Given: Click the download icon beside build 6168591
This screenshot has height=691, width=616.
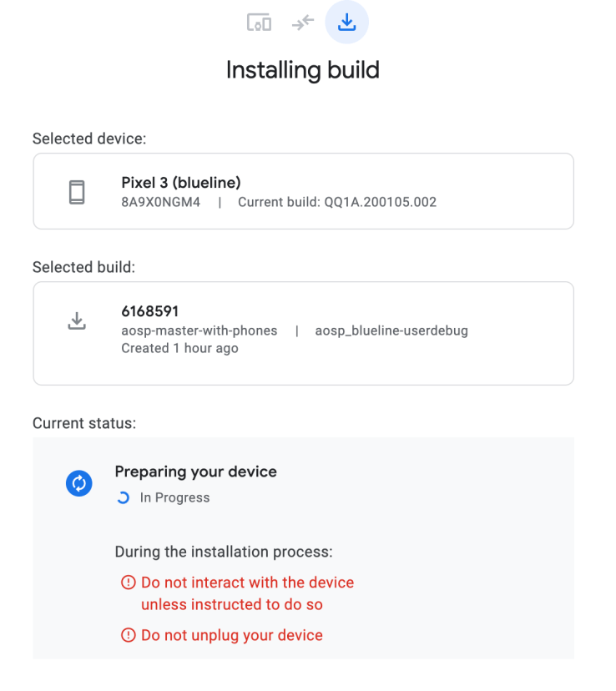Looking at the screenshot, I should pos(77,321).
